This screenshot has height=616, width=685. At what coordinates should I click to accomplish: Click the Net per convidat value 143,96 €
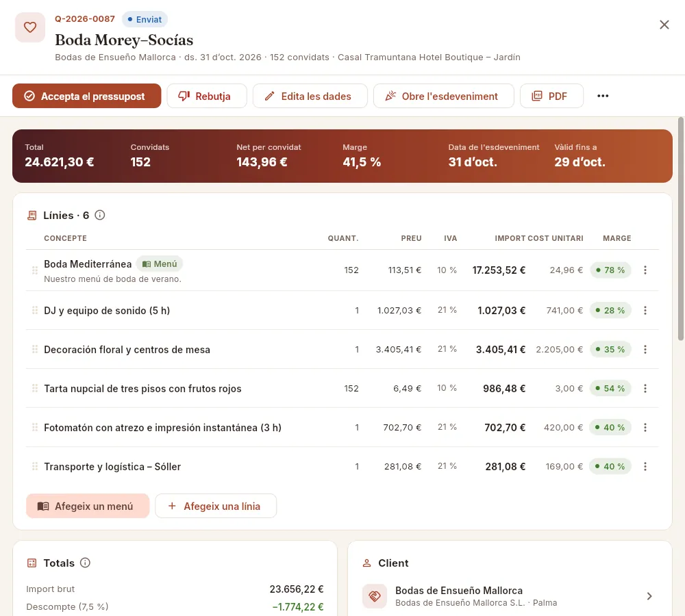262,162
